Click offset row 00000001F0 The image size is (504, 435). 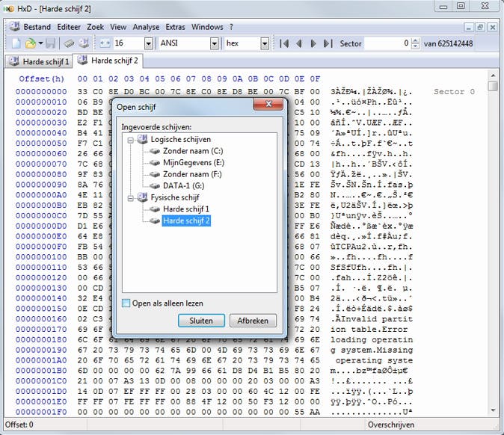click(41, 412)
